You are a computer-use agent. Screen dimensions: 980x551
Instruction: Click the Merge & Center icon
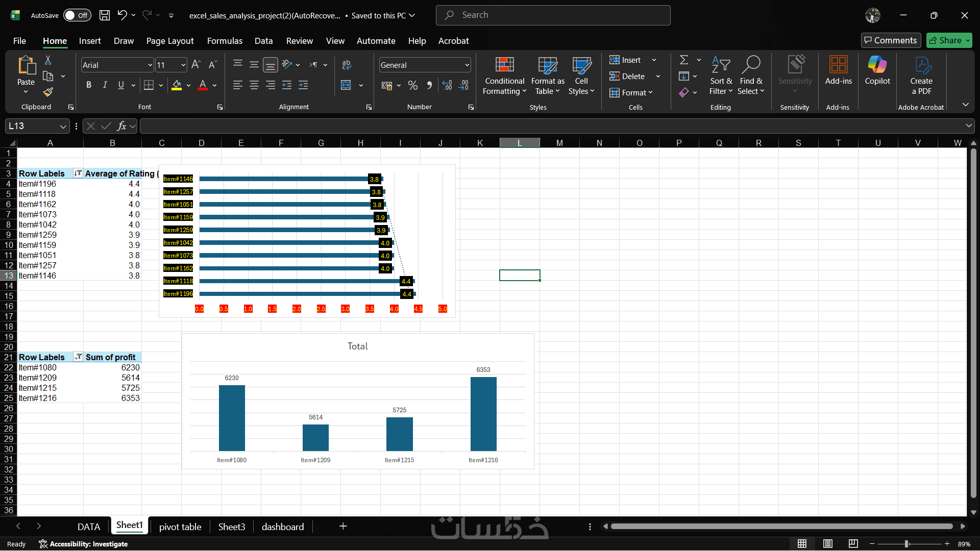click(346, 85)
